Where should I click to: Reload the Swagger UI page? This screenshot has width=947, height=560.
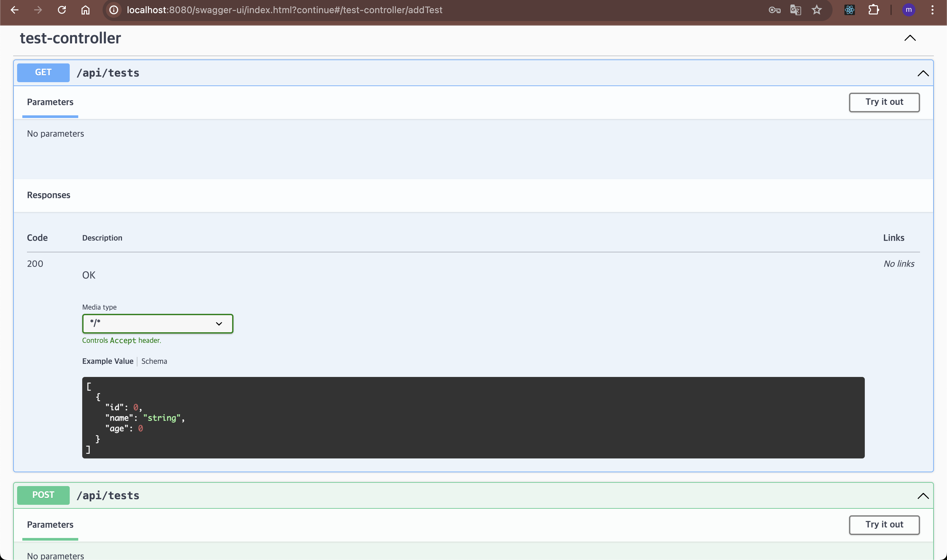pyautogui.click(x=62, y=10)
